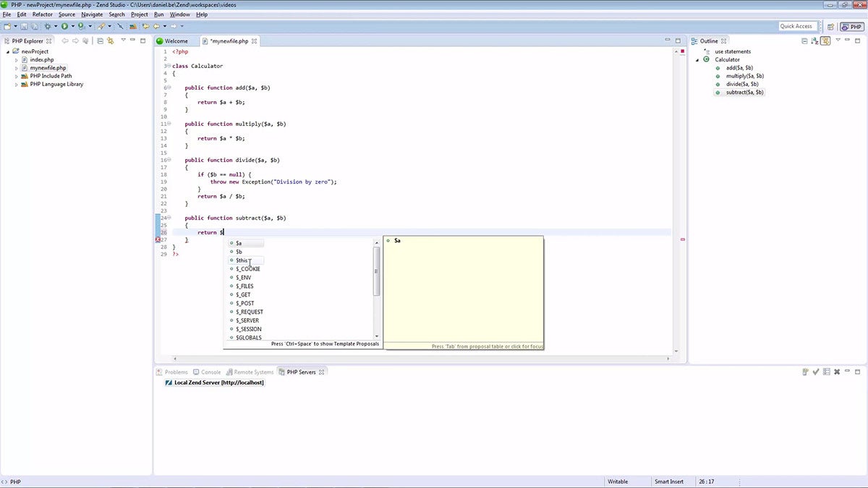Expand the index.php tree node

coord(17,60)
